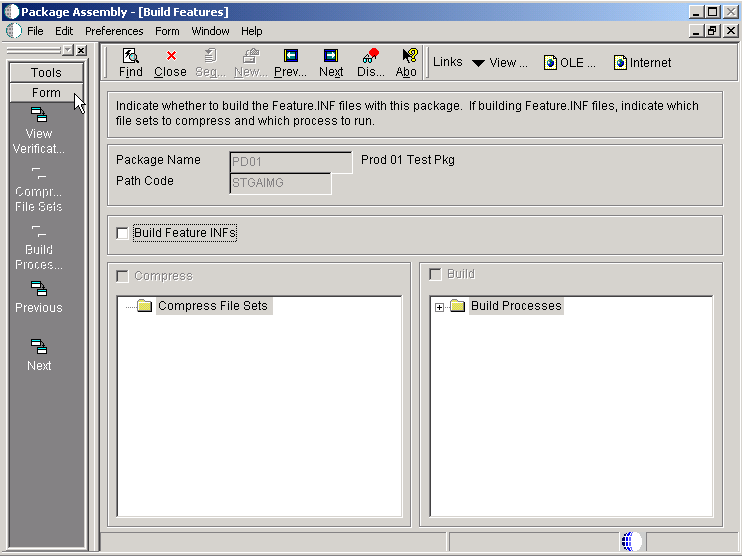Screen dimensions: 742x556
Task: Click the Next arrow toolbar icon
Action: tap(331, 56)
